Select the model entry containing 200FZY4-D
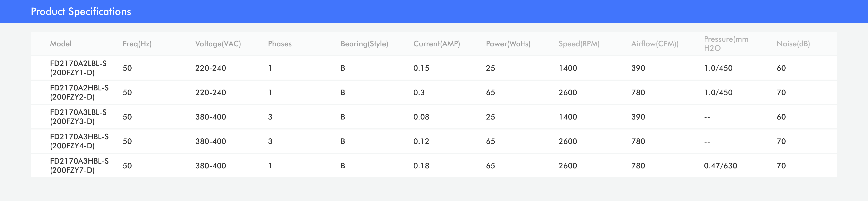This screenshot has width=868, height=201. tap(79, 141)
